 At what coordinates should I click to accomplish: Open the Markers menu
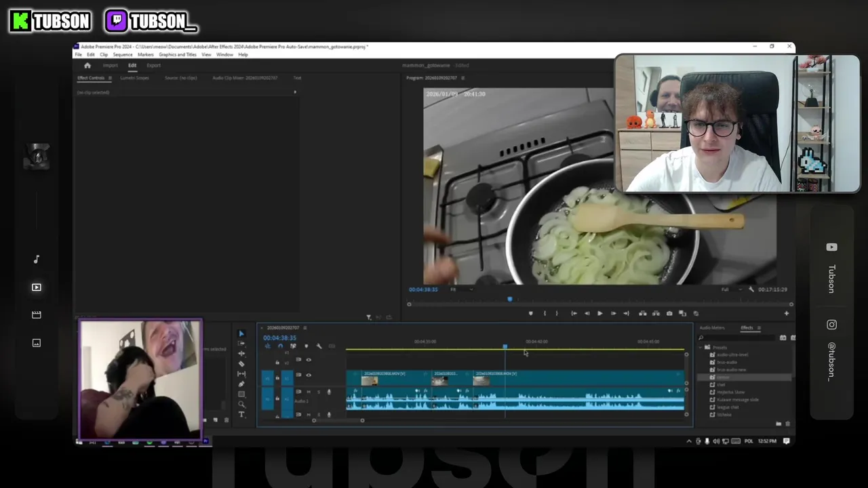[146, 54]
